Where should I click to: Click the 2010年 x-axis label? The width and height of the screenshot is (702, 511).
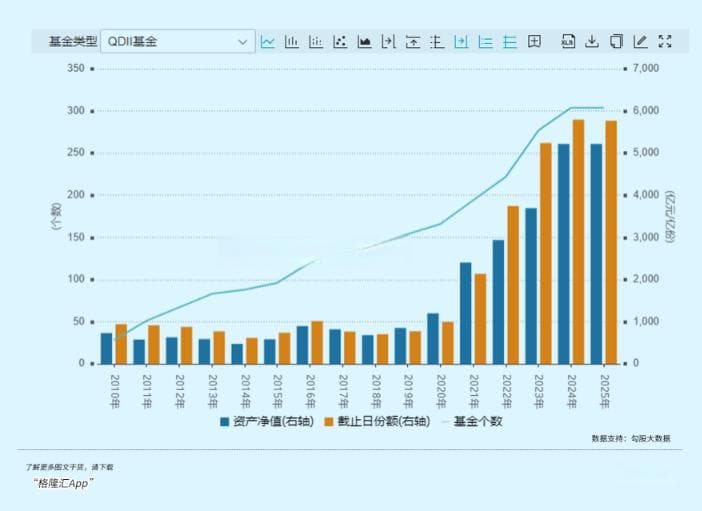click(115, 391)
